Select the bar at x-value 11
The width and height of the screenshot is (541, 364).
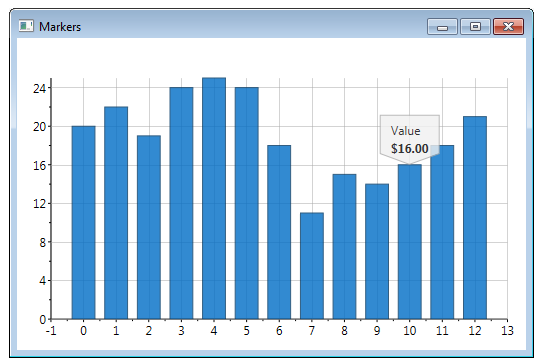[x=442, y=232]
